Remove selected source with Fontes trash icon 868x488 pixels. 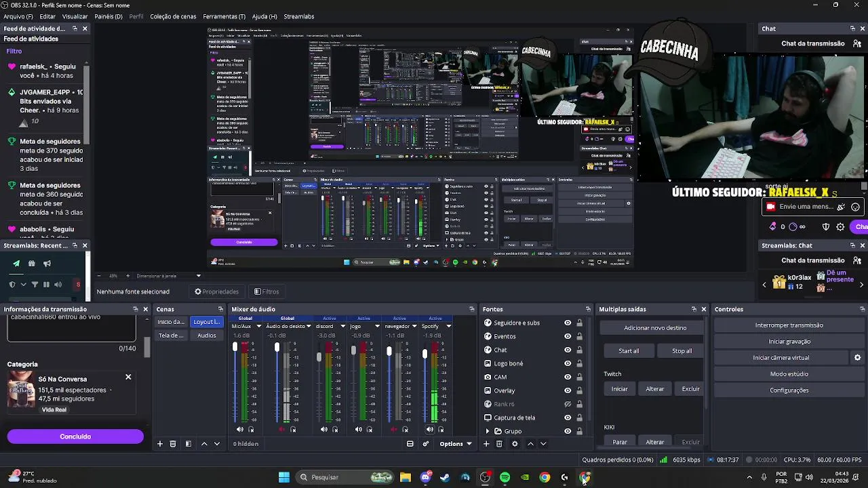(499, 444)
